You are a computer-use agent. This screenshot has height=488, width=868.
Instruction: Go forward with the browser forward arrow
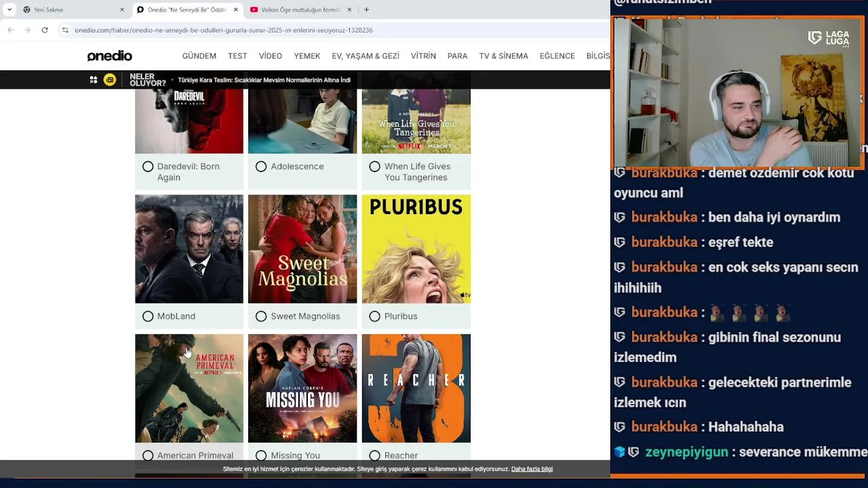click(27, 30)
